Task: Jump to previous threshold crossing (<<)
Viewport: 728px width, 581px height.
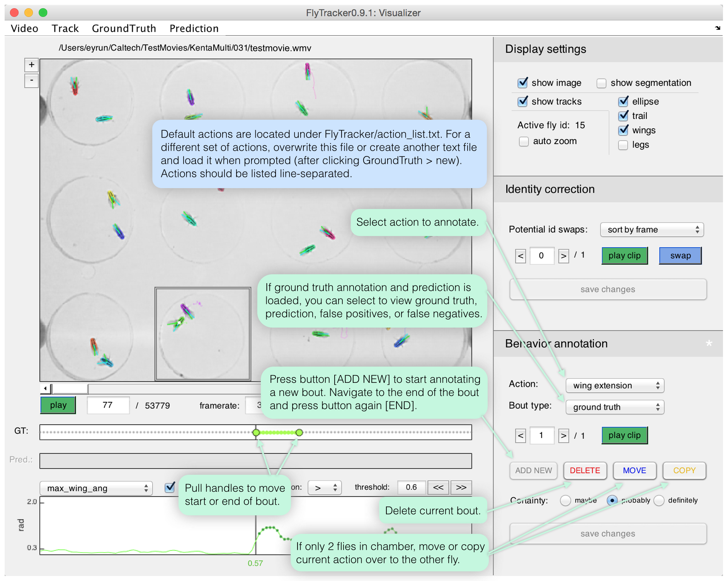Action: (438, 488)
